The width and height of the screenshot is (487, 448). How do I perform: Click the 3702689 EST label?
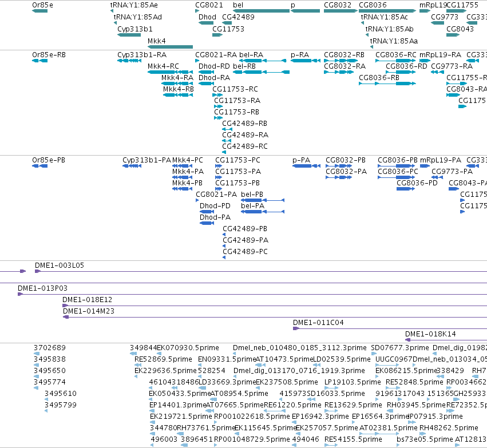(50, 348)
